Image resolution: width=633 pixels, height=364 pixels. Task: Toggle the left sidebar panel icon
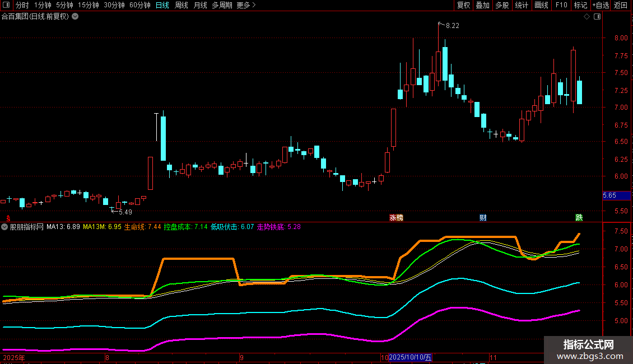7,5
